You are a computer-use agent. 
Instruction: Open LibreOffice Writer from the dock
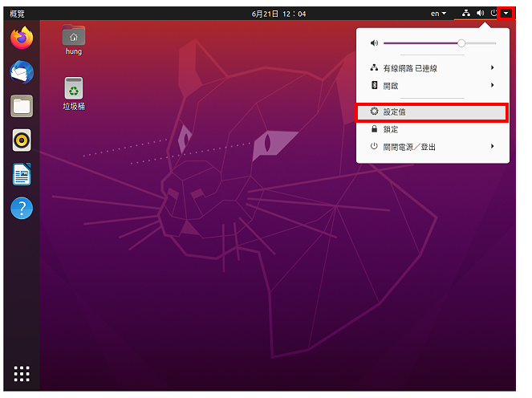[x=22, y=174]
